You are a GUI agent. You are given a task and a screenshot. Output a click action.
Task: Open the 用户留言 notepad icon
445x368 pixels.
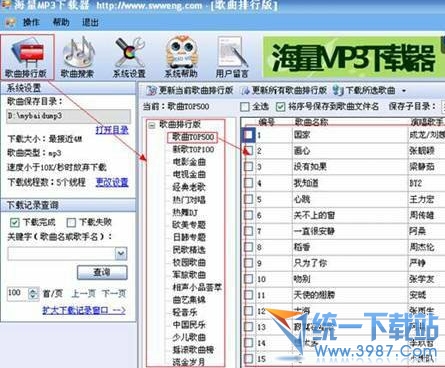pyautogui.click(x=232, y=57)
